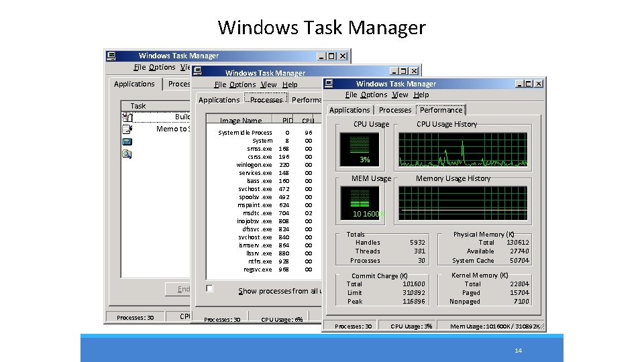Open View menu in front Task Manager
The height and width of the screenshot is (362, 644).
400,95
